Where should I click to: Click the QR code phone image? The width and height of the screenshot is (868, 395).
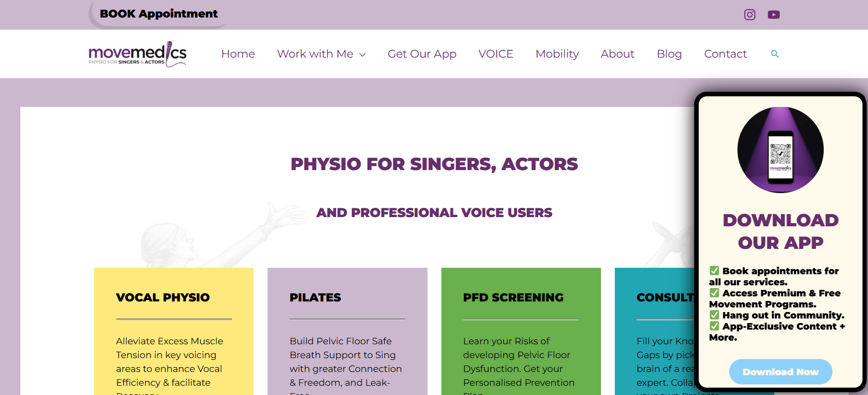780,150
